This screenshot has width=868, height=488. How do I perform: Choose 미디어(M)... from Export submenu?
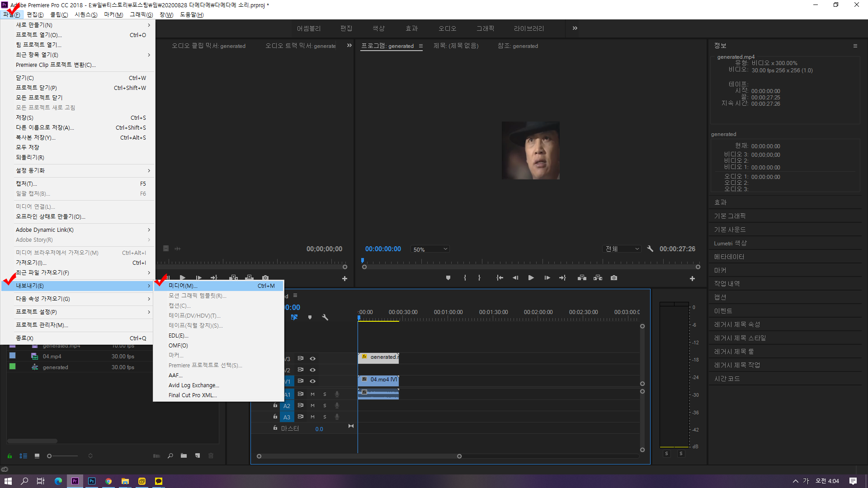[x=183, y=286]
